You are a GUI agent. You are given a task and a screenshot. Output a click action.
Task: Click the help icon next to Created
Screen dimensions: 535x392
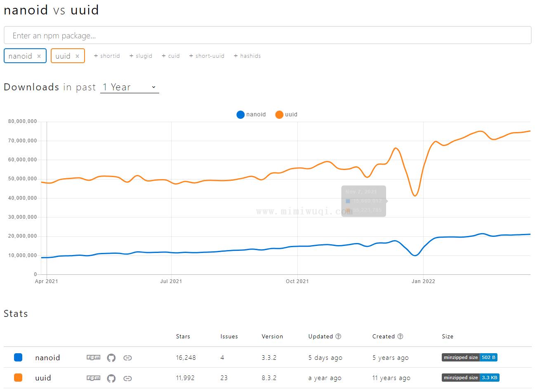pos(400,336)
